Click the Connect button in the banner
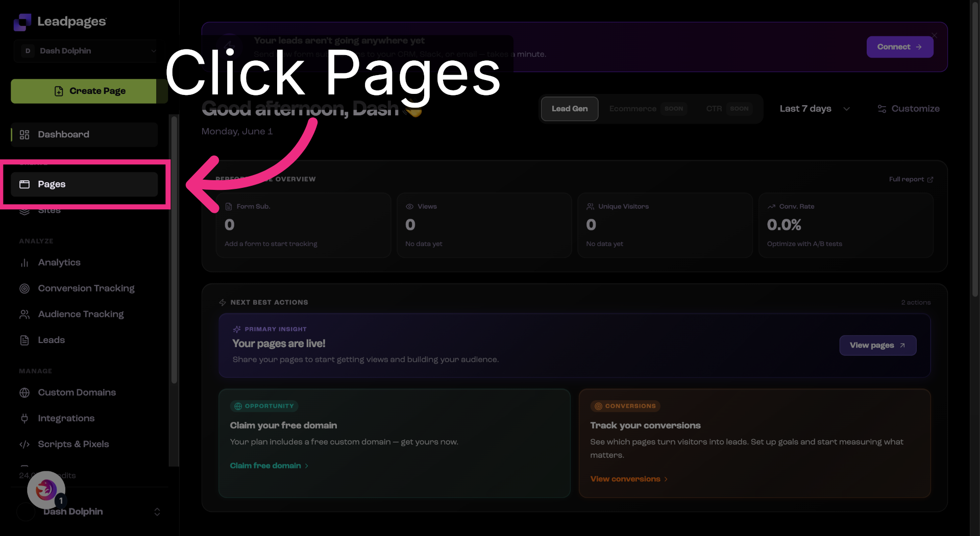This screenshot has height=536, width=980. tap(899, 47)
